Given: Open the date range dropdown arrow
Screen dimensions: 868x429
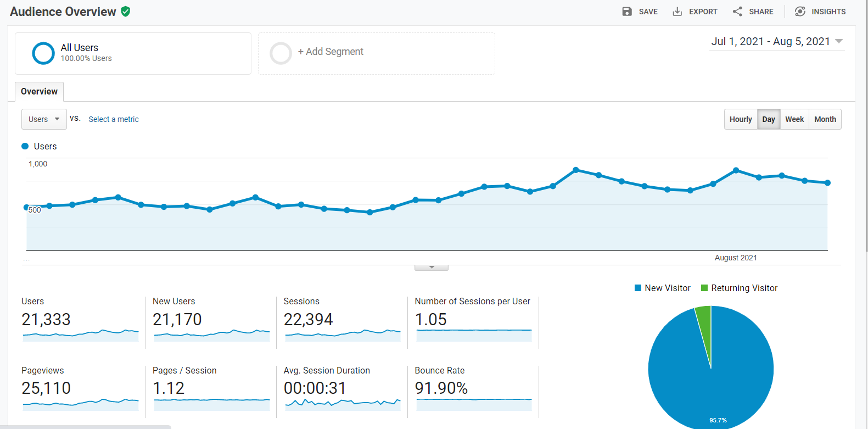Looking at the screenshot, I should pos(838,41).
